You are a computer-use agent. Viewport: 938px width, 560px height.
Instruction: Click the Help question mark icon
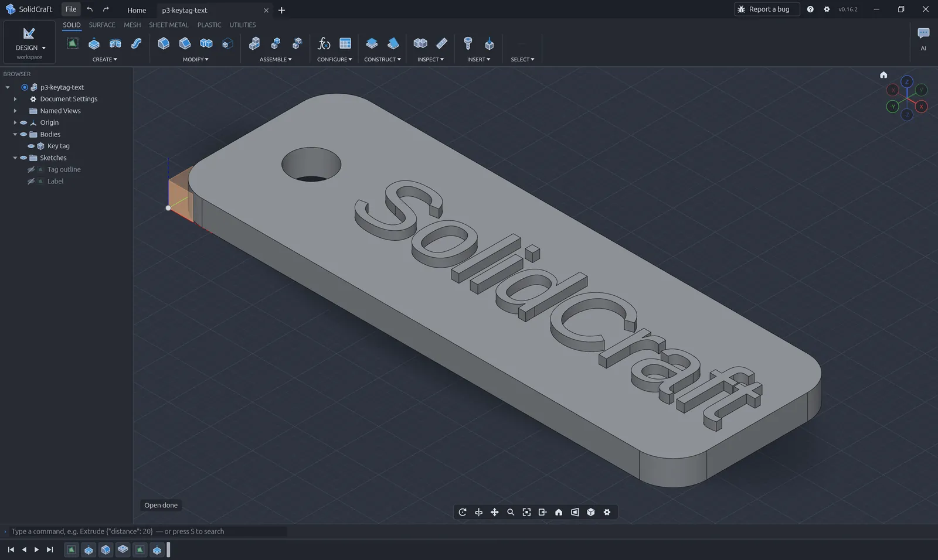click(810, 9)
